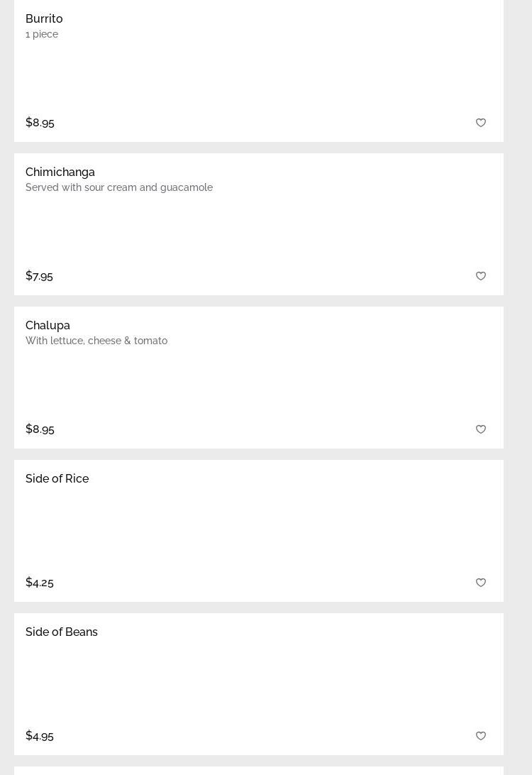Viewport: 532px width, 775px height.
Task: Open the Chalupa menu item
Action: tap(48, 325)
